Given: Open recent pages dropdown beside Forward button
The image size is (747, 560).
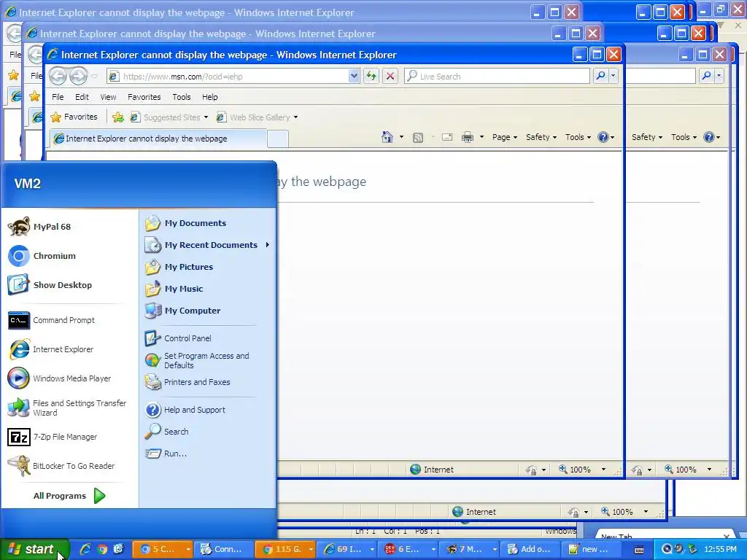Looking at the screenshot, I should 94,76.
